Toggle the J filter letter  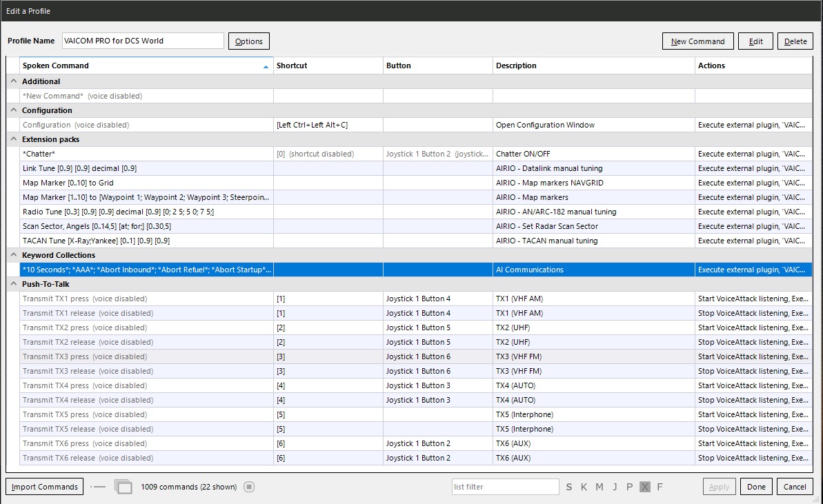coord(615,487)
